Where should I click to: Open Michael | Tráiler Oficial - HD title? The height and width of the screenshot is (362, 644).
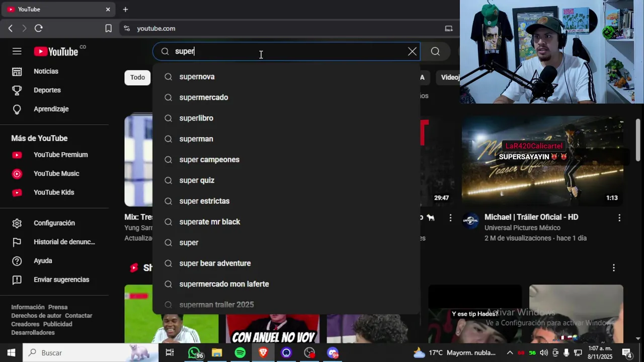(x=531, y=217)
